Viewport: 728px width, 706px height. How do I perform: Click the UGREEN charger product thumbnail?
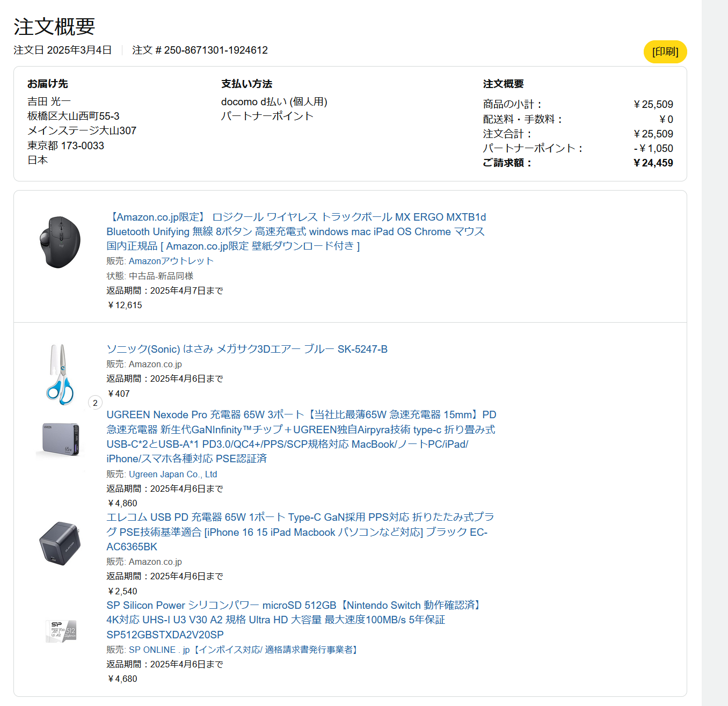point(60,439)
